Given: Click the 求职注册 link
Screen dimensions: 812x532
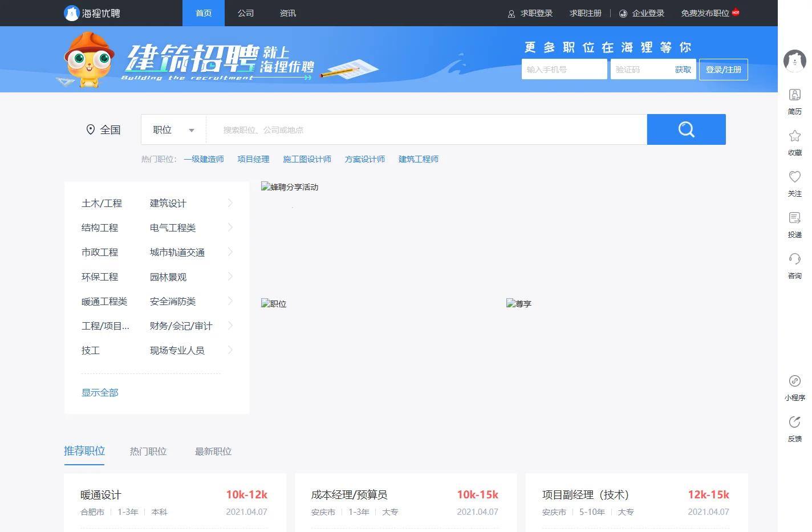Looking at the screenshot, I should coord(586,13).
